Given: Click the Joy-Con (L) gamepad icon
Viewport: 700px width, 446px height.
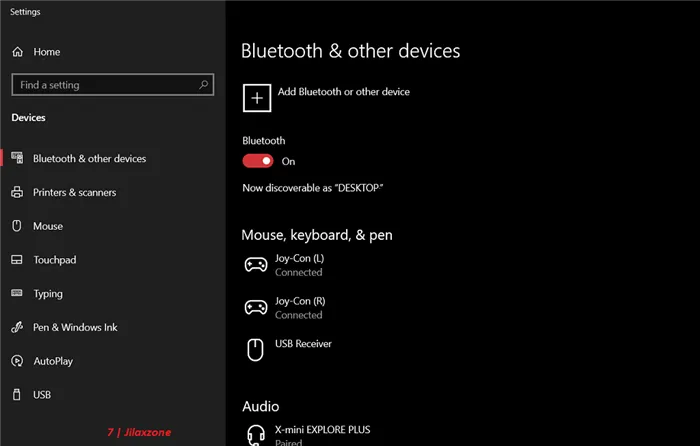Looking at the screenshot, I should [256, 265].
